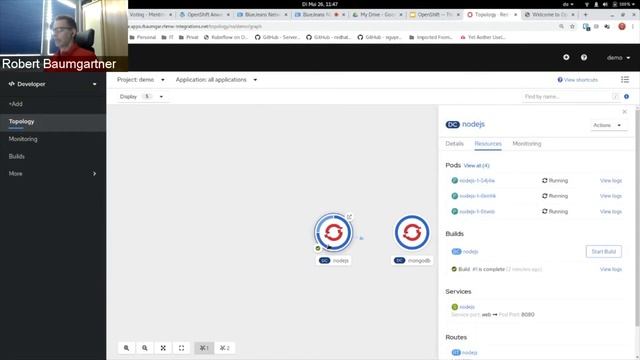The height and width of the screenshot is (360, 640).
Task: Open the second nodejs pod link
Action: [478, 196]
